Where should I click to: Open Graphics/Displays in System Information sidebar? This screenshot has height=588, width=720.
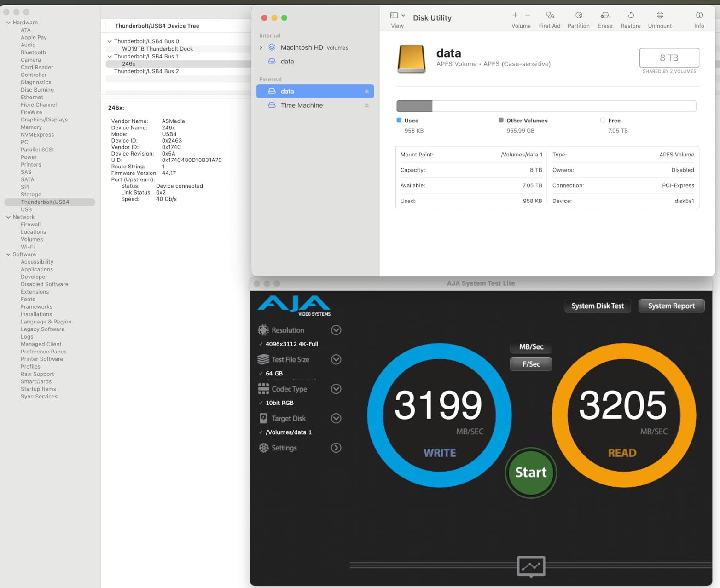(x=44, y=120)
